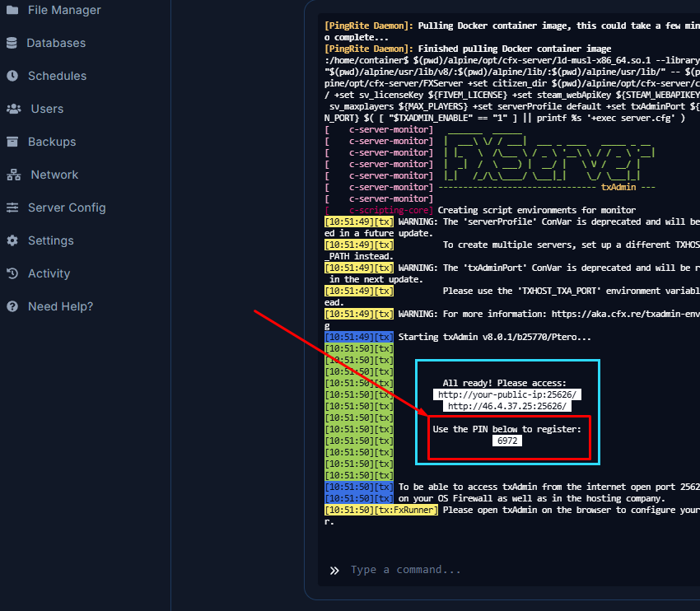Open the http://46.4.37.25:25626/ address
700x611 pixels.
click(506, 405)
